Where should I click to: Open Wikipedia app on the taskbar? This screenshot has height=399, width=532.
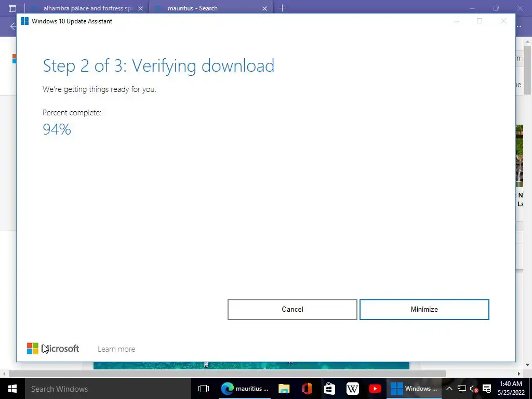tap(353, 389)
